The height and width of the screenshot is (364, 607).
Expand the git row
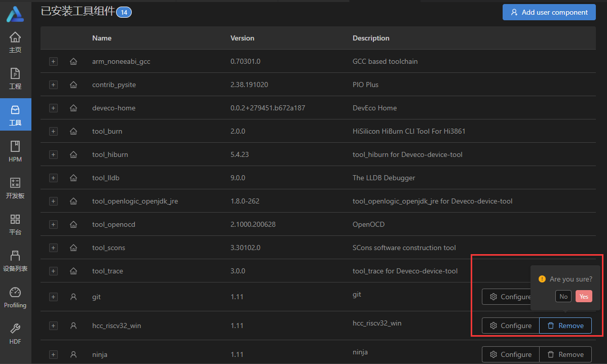[x=53, y=297]
